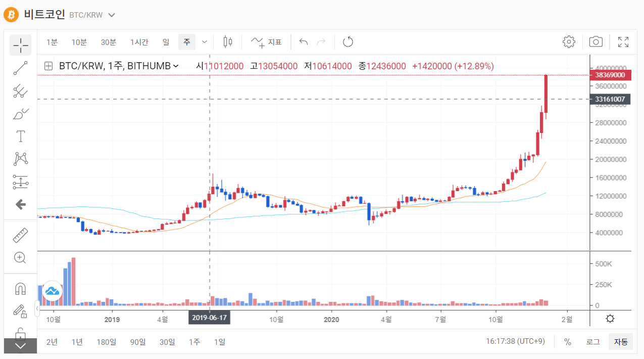Set range to 90일

[x=137, y=342]
